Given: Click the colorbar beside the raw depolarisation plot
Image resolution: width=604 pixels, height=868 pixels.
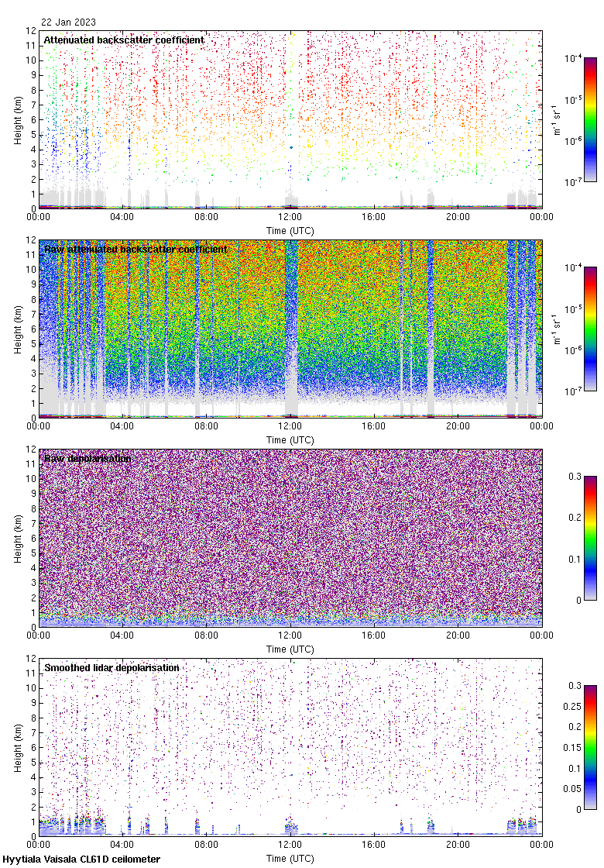Looking at the screenshot, I should coord(590,538).
